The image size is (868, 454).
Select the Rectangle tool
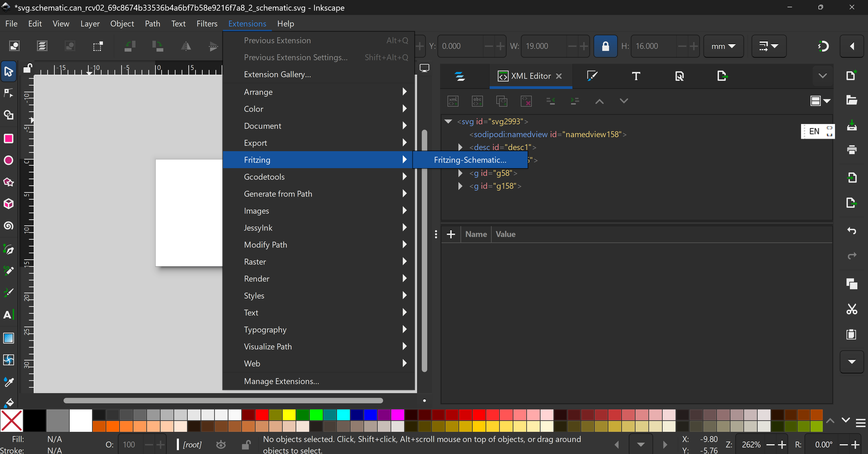coord(8,138)
